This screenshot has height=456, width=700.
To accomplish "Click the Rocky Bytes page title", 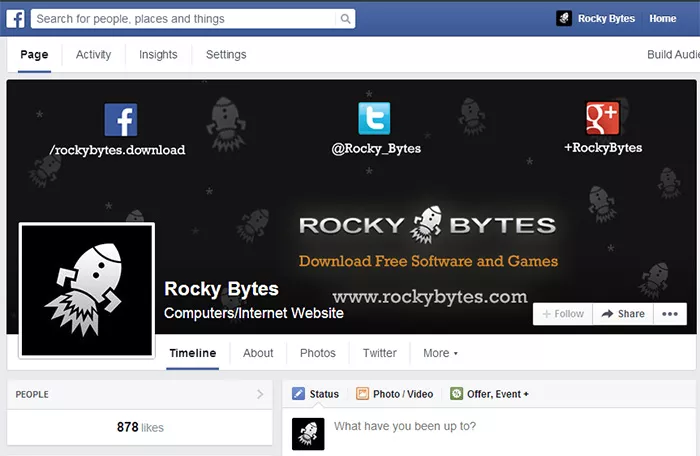I will point(221,289).
